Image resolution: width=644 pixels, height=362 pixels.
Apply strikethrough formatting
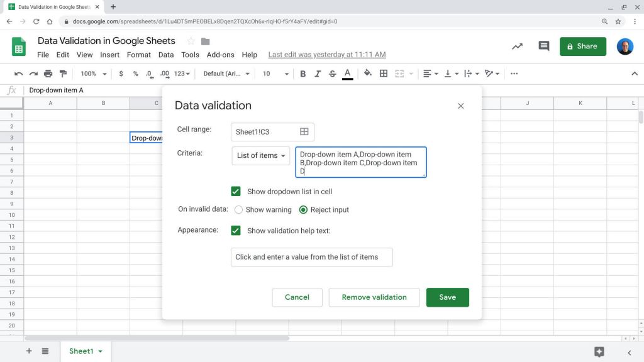coord(332,74)
